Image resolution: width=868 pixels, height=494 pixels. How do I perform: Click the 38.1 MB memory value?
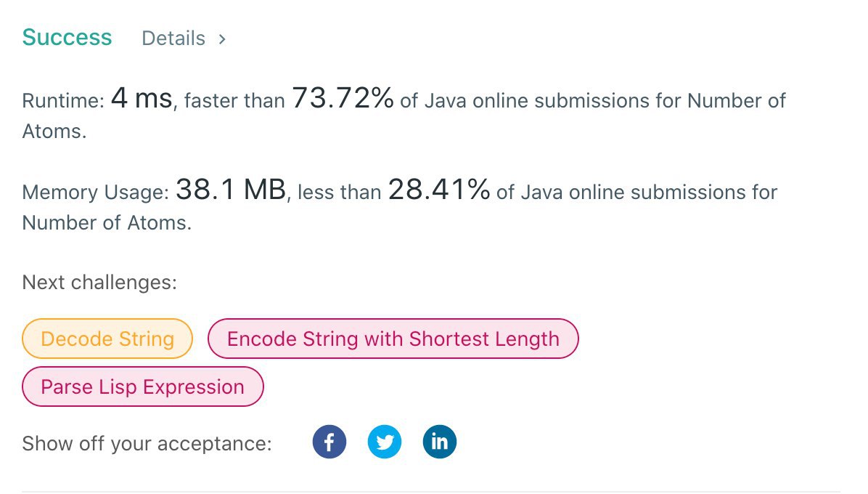click(x=231, y=190)
